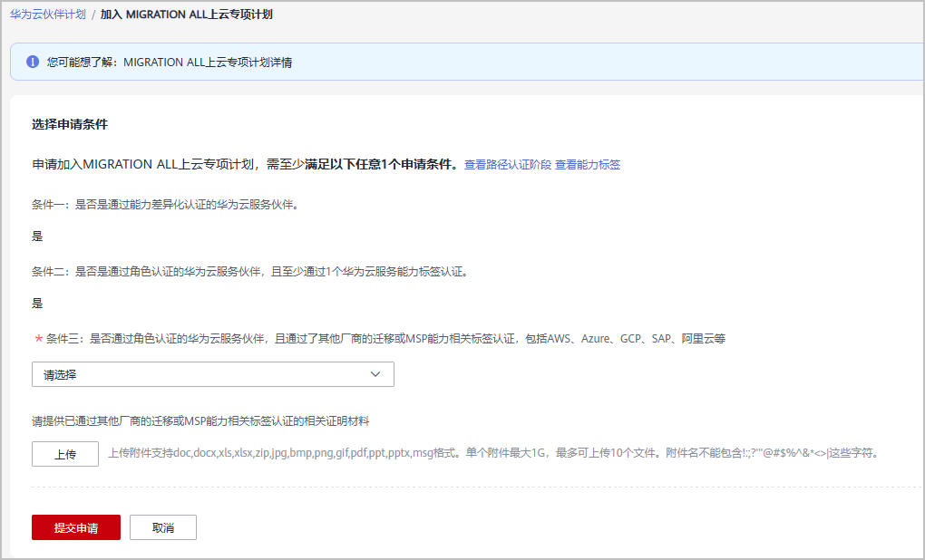Click the 选择申请条件 section heading

coord(70,124)
